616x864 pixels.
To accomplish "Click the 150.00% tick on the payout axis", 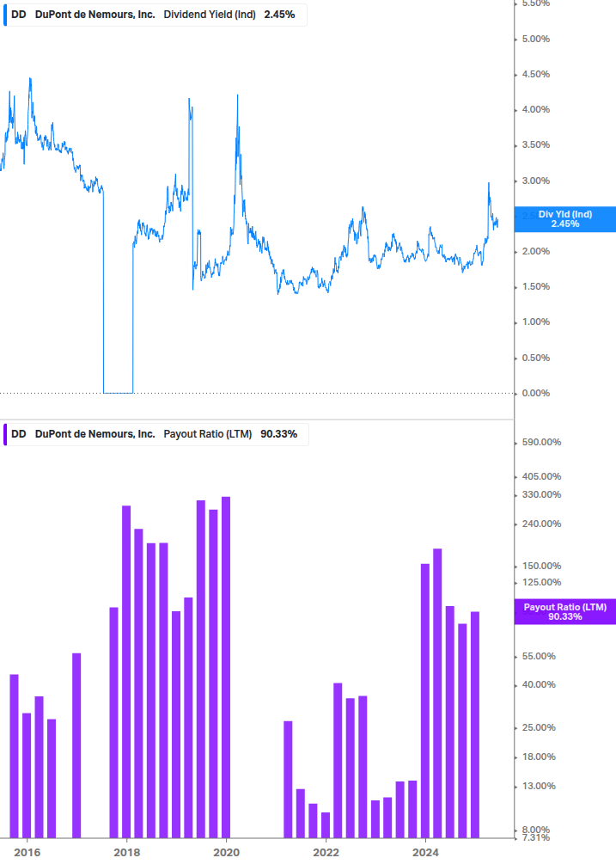I will 541,566.
